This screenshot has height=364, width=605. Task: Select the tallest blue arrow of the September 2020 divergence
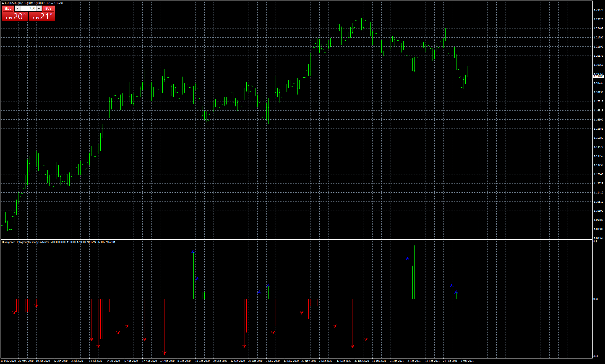(x=193, y=252)
